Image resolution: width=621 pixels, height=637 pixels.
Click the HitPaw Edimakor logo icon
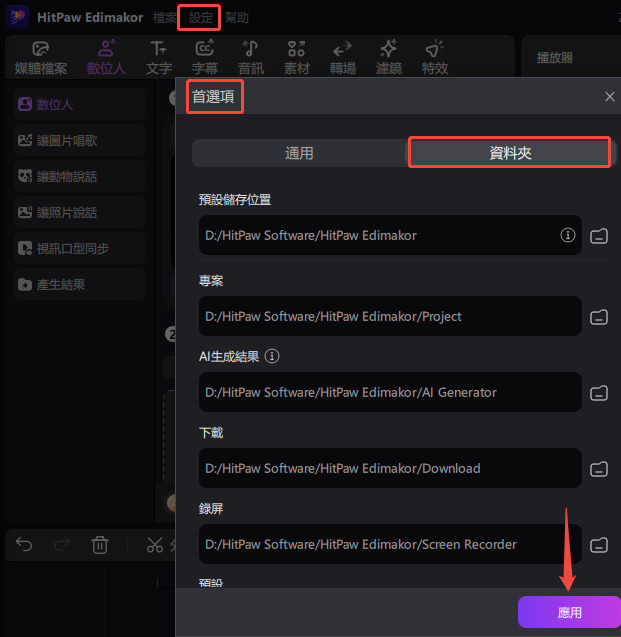17,17
